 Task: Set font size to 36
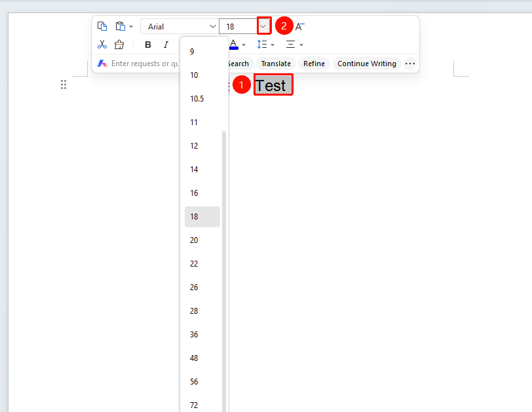[x=202, y=334]
